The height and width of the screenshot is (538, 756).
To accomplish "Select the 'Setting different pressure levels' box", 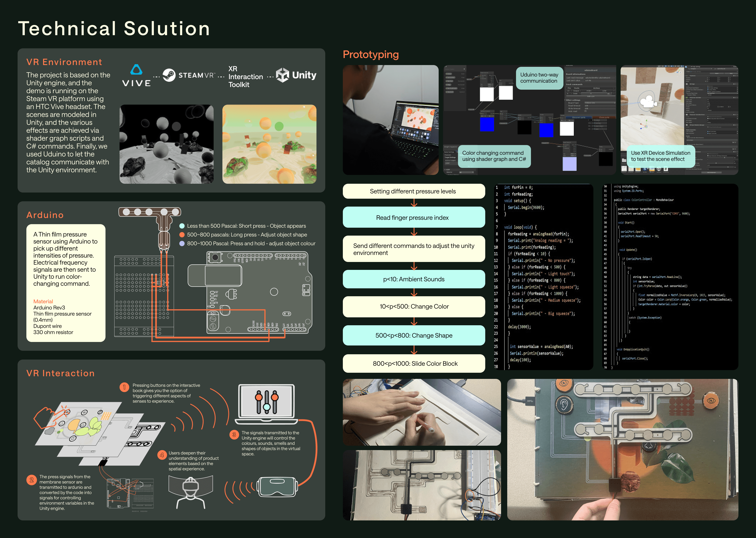I will pos(413,191).
